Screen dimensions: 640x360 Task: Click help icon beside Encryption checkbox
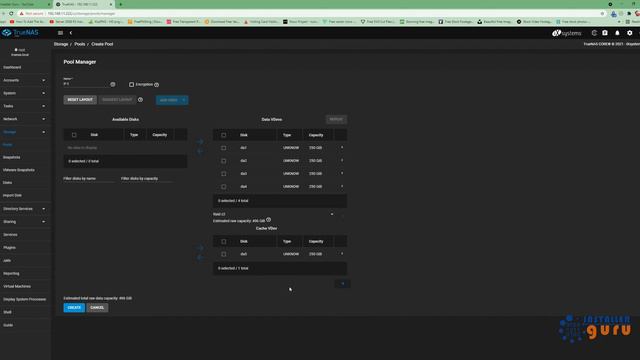157,84
